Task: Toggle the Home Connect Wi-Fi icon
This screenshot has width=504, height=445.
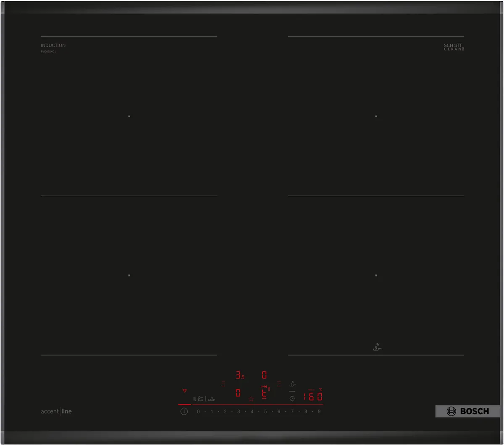Action: click(x=184, y=390)
